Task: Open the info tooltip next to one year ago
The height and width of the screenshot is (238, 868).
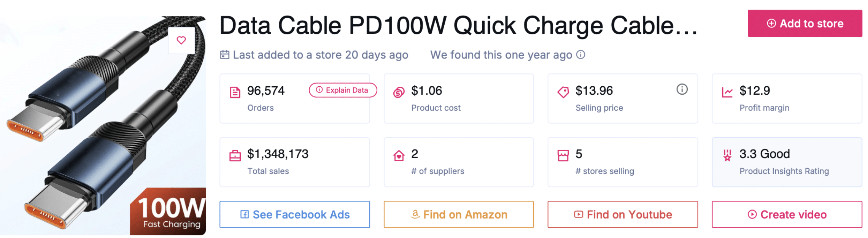Action: pyautogui.click(x=580, y=54)
